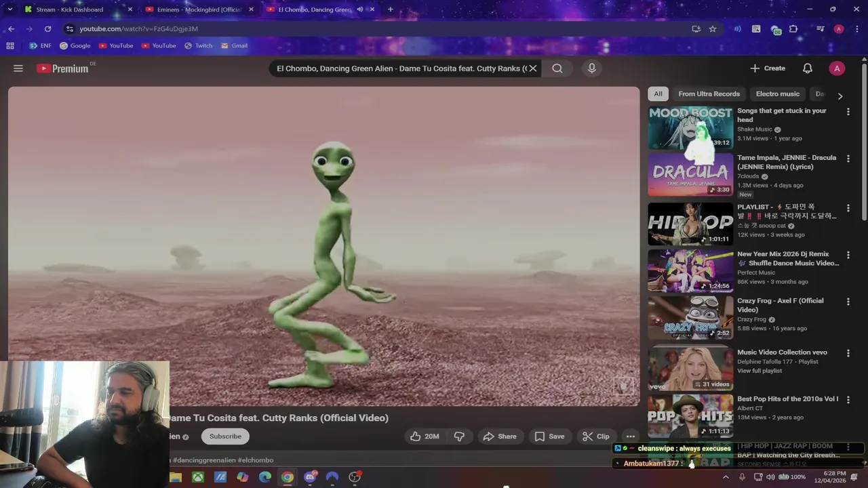Open options for Best Pop Hits 2010s
The width and height of the screenshot is (868, 488).
click(848, 400)
